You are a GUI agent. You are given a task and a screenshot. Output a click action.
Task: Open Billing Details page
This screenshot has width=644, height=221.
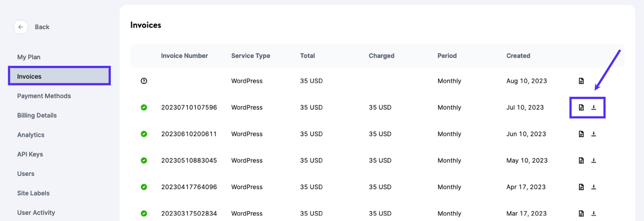click(37, 116)
